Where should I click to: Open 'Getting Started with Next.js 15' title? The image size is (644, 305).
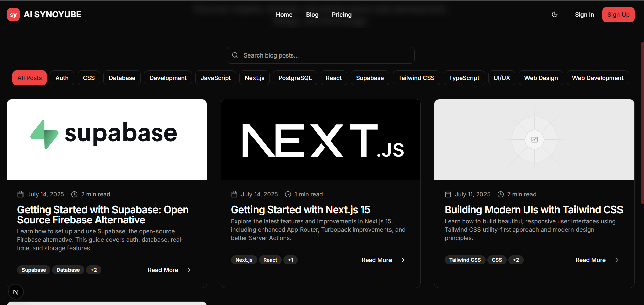coord(301,209)
